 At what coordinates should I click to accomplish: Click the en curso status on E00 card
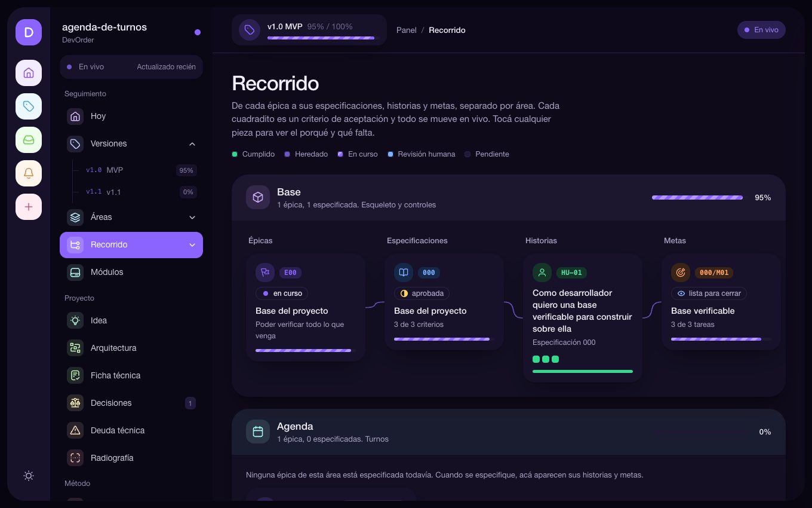pyautogui.click(x=282, y=293)
